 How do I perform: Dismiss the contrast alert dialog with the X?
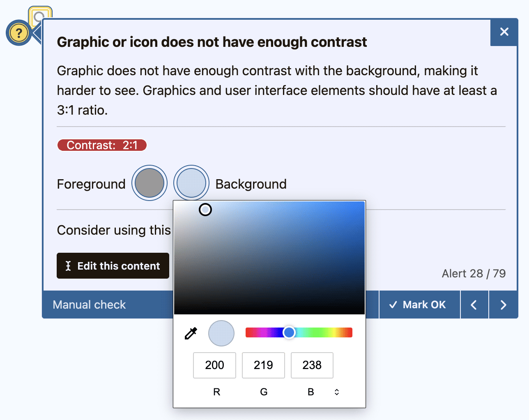point(504,32)
